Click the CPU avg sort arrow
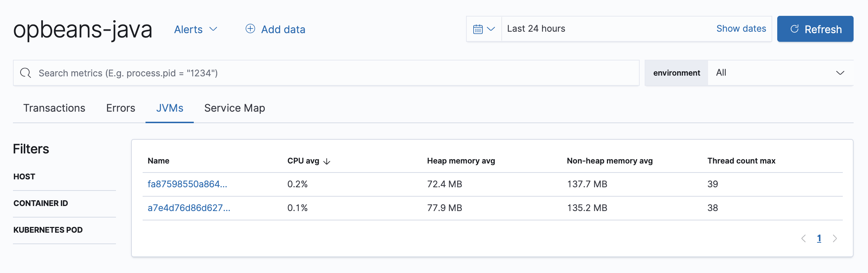Screen dimensions: 868x273 point(327,161)
